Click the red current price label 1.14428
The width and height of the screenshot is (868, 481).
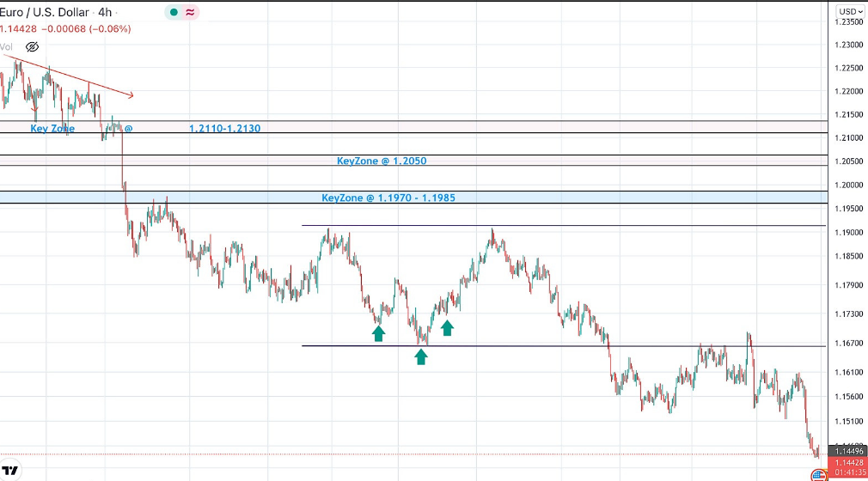[x=849, y=462]
